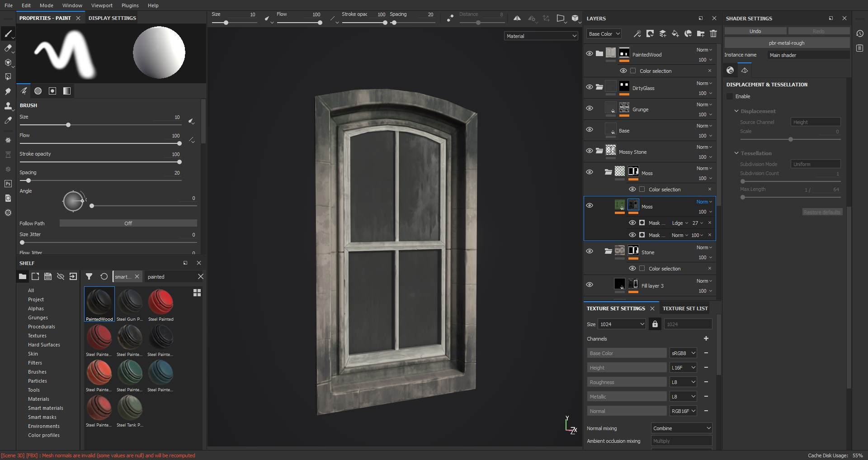The image size is (868, 460).
Task: Open the History panel clock icon
Action: [x=860, y=33]
